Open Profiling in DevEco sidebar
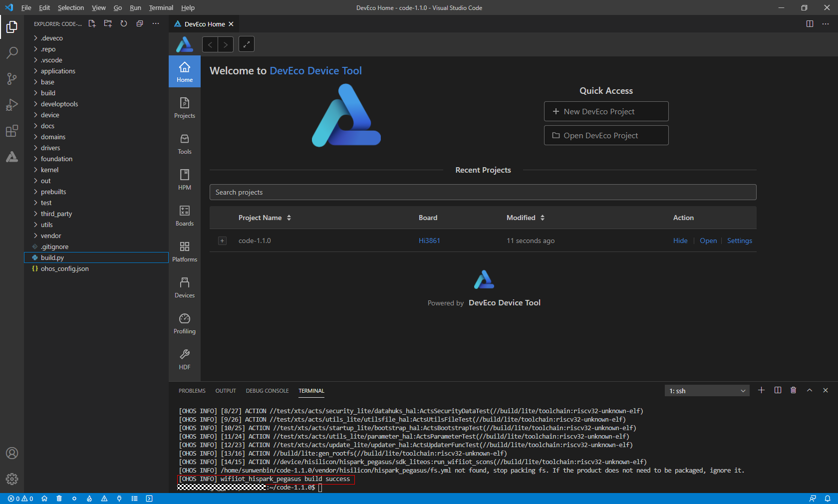Screen dimensions: 838x504 [185, 323]
